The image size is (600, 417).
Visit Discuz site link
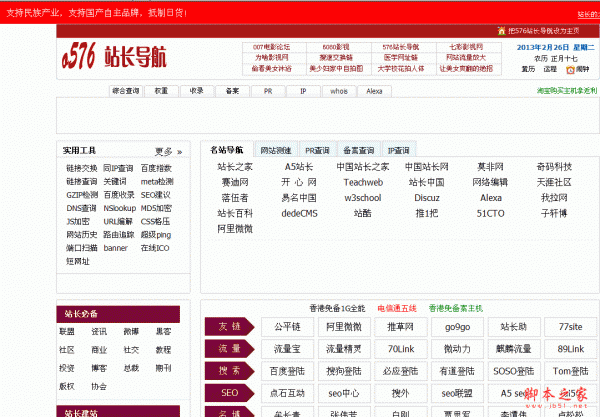coord(427,198)
